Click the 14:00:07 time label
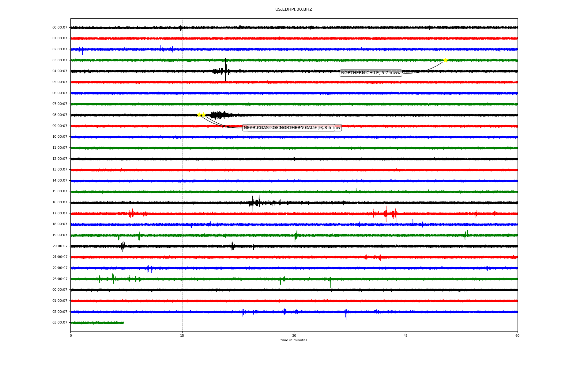The width and height of the screenshot is (588, 368). [x=60, y=181]
